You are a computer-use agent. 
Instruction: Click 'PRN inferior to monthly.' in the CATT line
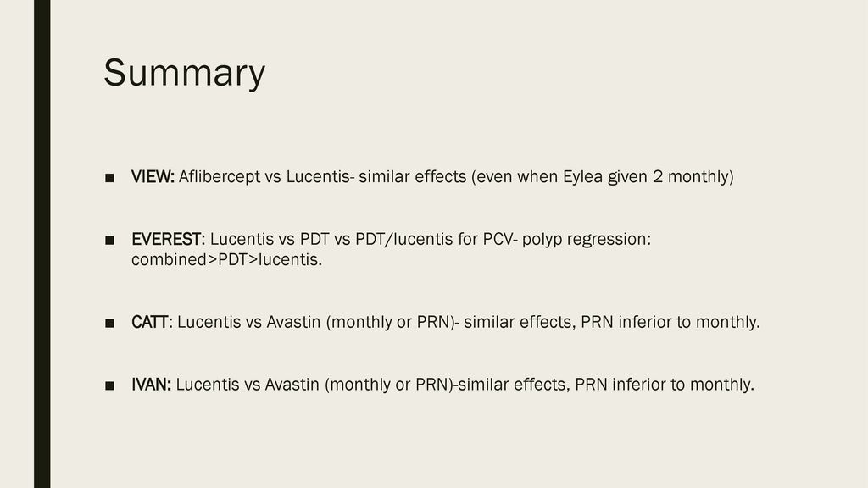click(x=670, y=322)
